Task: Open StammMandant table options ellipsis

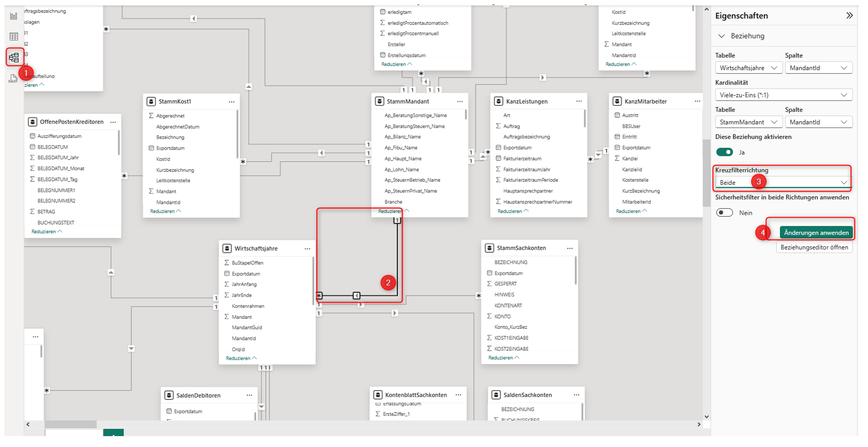Action: pyautogui.click(x=460, y=102)
